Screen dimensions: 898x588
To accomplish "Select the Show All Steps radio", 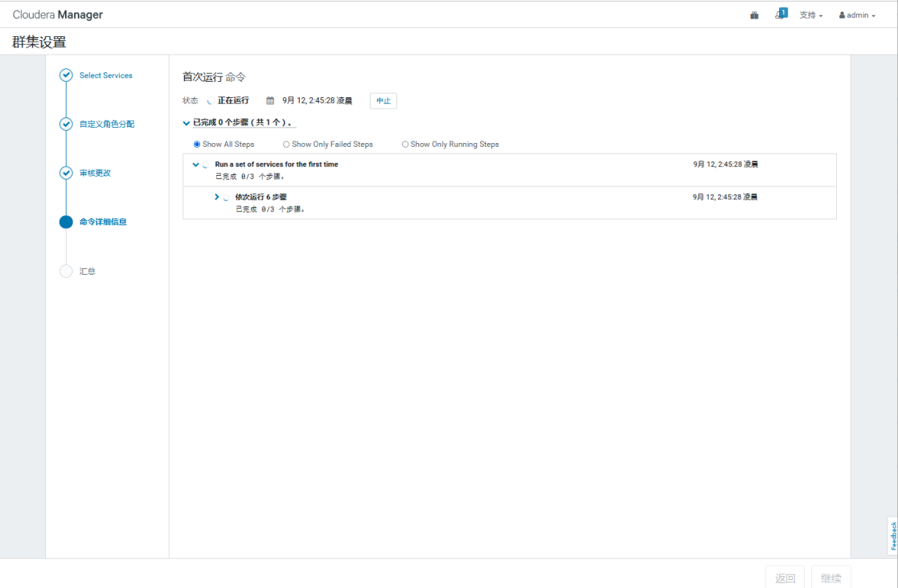I will pos(195,144).
